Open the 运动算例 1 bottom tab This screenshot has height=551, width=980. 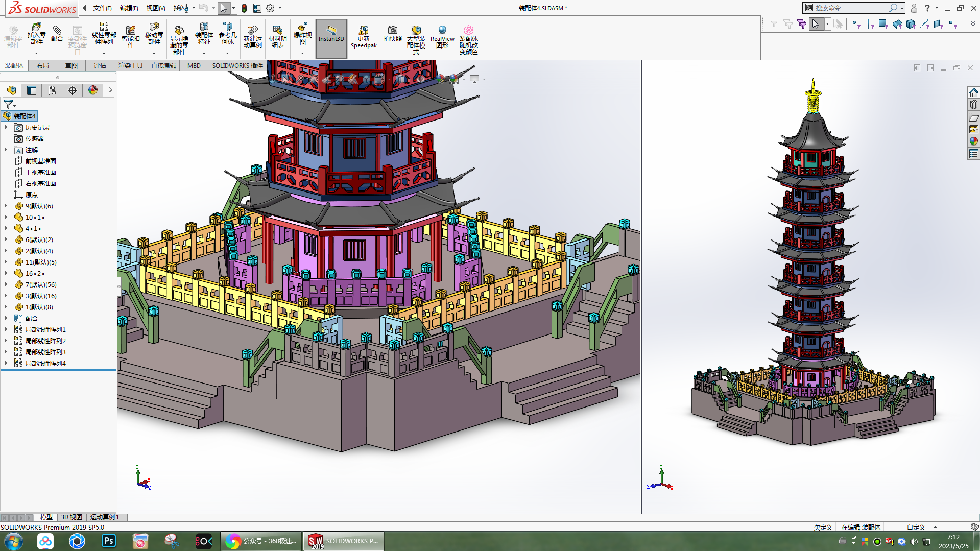(x=105, y=517)
